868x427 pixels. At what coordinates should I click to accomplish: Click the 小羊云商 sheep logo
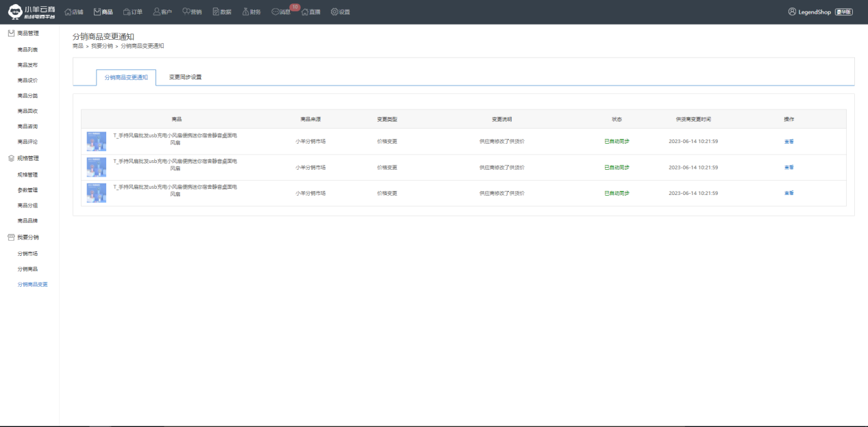pos(32,12)
